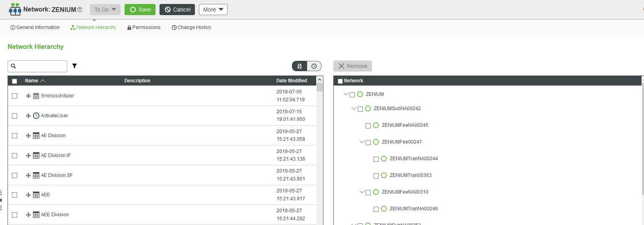Click table icon of AEE Division row
644x225 pixels.
tap(36, 215)
